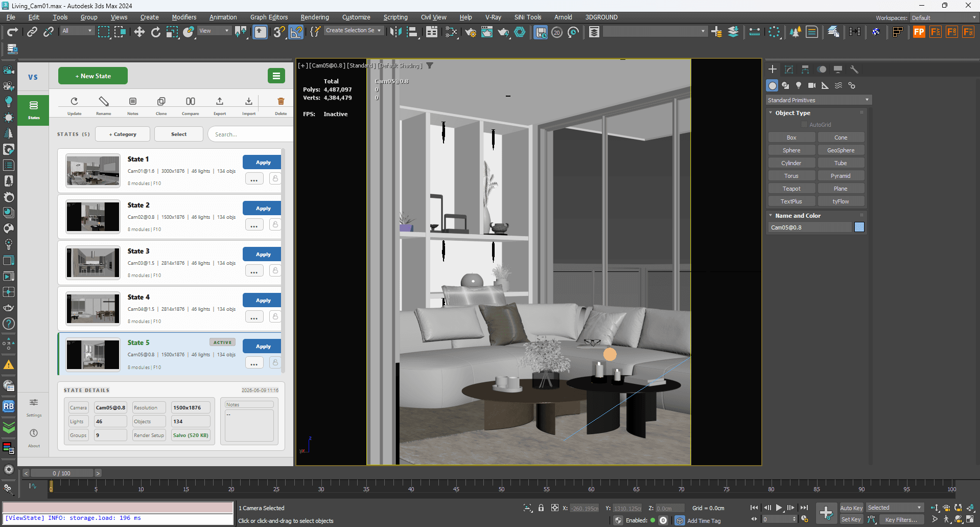Click the object color swatch
This screenshot has width=980, height=527.
pyautogui.click(x=859, y=227)
